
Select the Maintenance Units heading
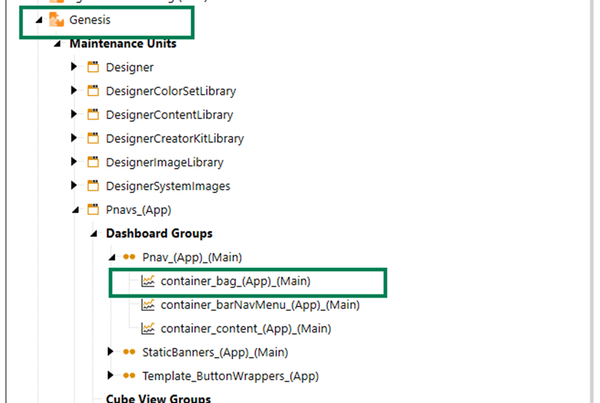(123, 44)
